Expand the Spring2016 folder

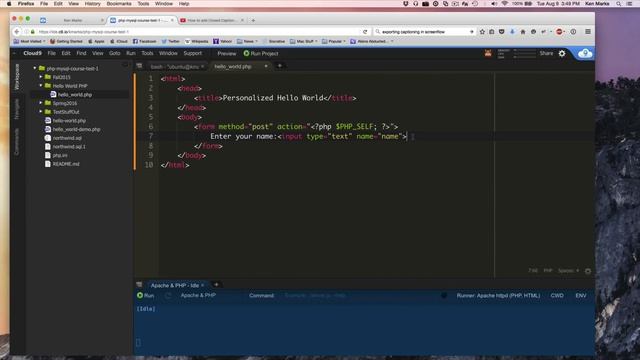pyautogui.click(x=41, y=103)
